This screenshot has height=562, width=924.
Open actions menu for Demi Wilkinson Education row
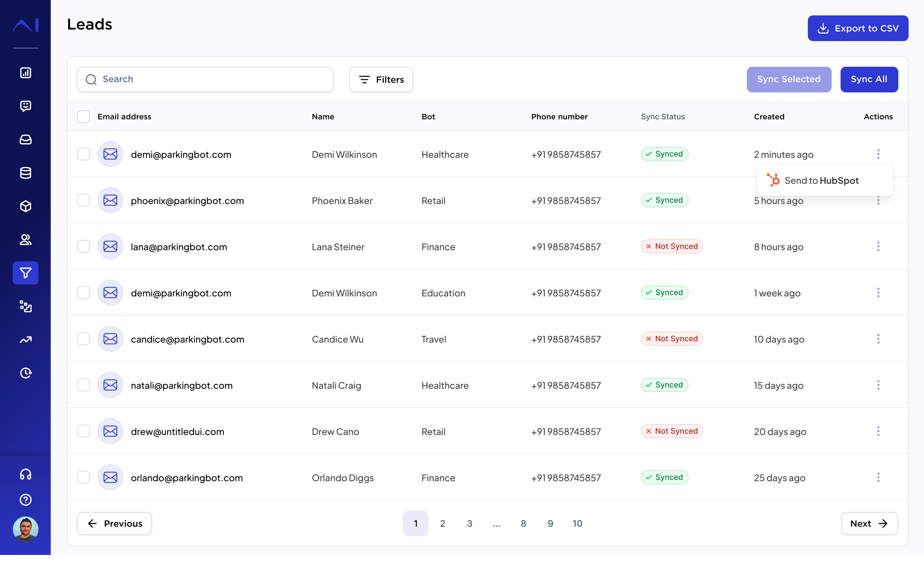pyautogui.click(x=878, y=293)
